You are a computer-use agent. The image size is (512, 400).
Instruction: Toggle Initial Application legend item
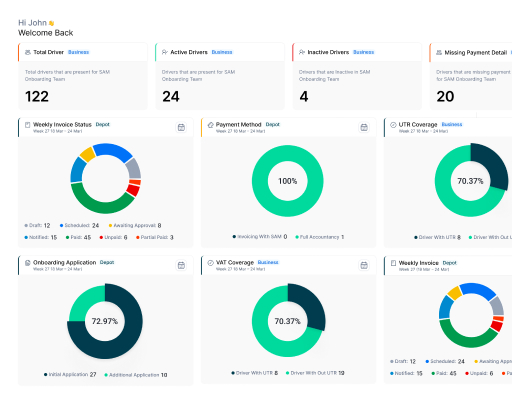[70, 375]
